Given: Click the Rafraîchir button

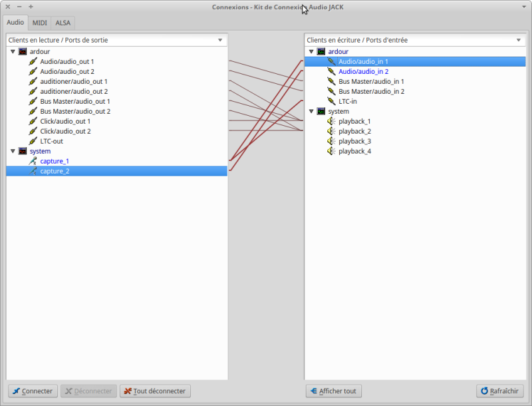Looking at the screenshot, I should pyautogui.click(x=500, y=391).
